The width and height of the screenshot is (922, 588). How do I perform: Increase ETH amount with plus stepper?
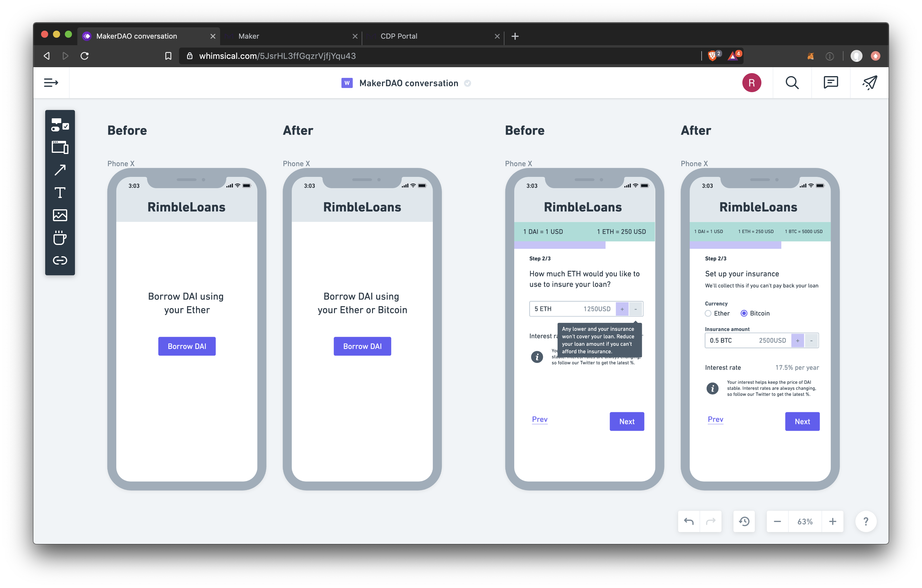coord(622,309)
